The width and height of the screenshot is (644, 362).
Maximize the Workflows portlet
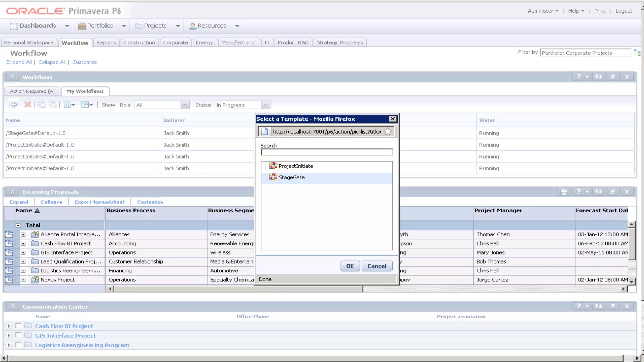[x=613, y=77]
